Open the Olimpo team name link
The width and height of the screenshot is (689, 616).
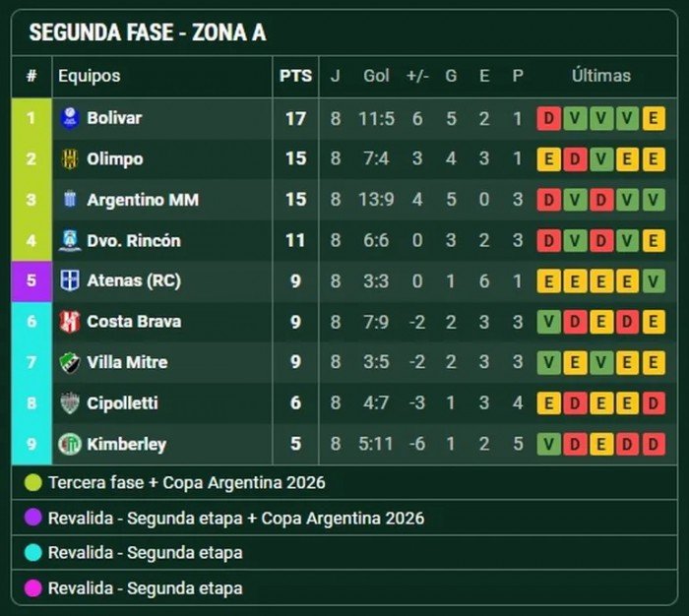click(115, 158)
